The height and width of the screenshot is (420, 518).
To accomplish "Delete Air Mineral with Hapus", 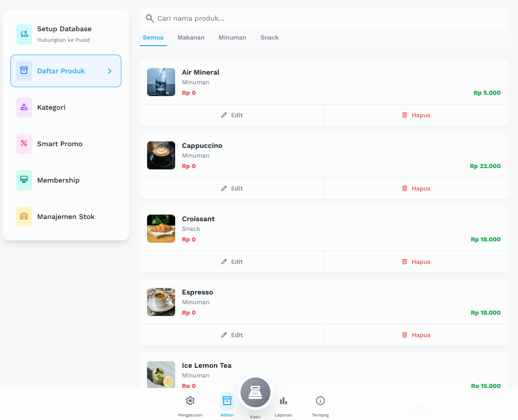I will (x=416, y=115).
